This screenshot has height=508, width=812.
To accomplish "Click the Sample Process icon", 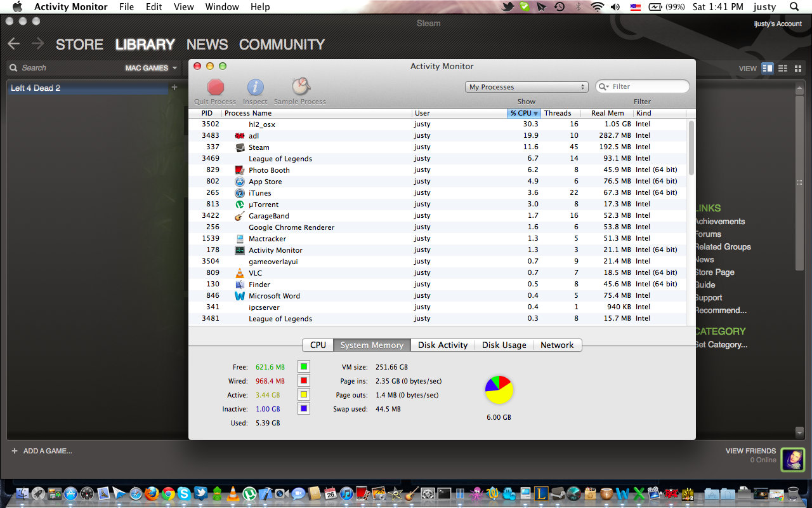I will [x=300, y=86].
